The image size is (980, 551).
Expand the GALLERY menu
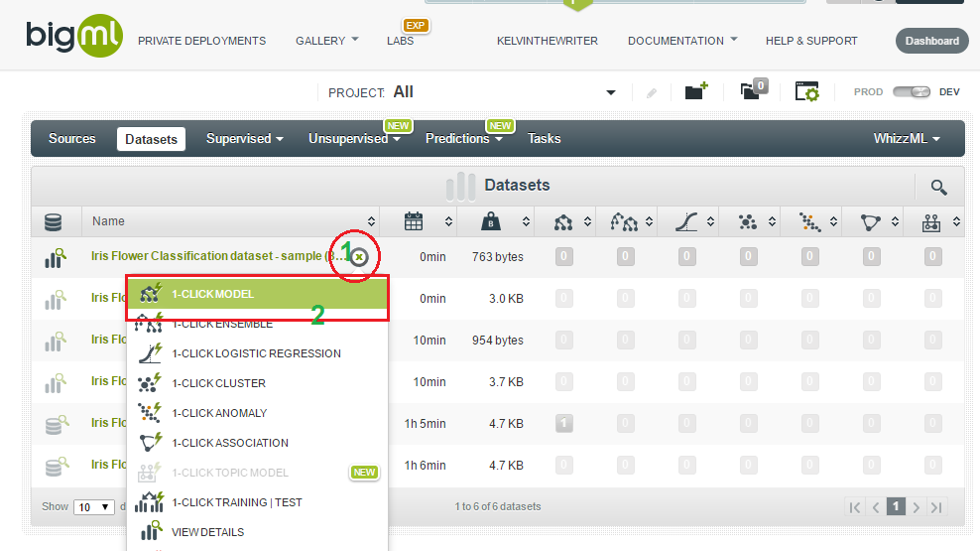(x=327, y=41)
